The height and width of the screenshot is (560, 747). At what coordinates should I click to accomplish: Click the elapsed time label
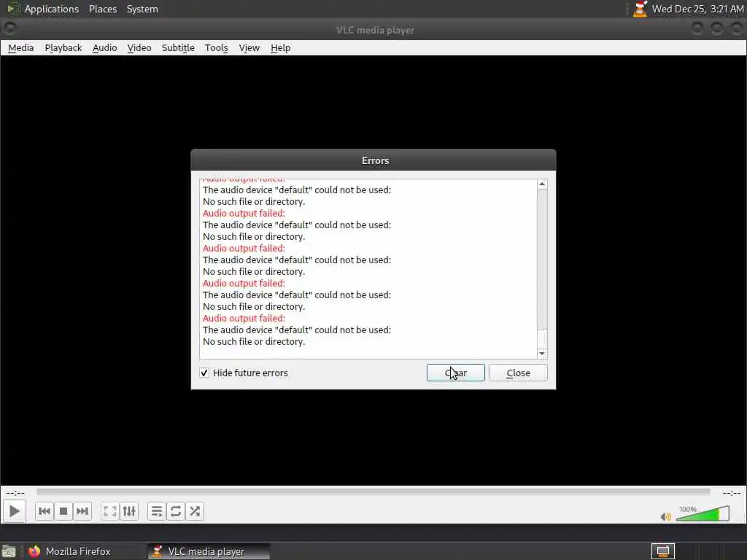(x=15, y=493)
